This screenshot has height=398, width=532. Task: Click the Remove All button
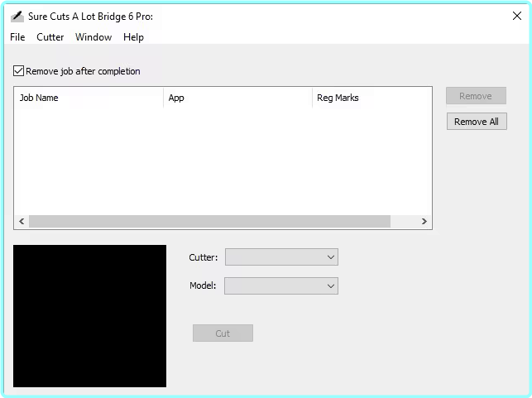point(477,122)
